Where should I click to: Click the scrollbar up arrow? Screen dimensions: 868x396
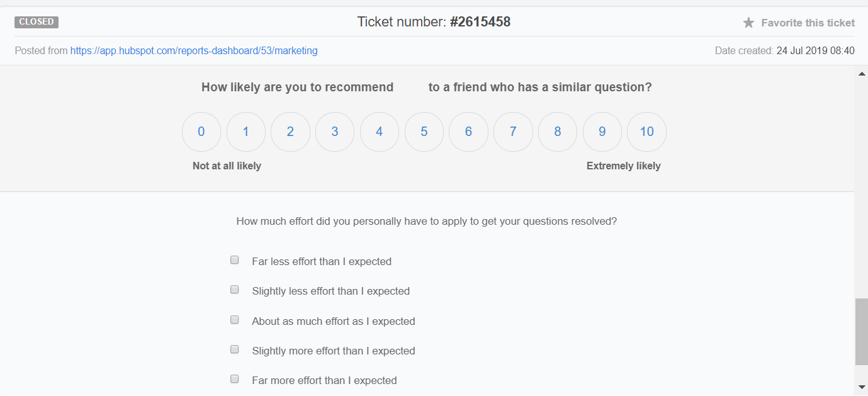861,74
